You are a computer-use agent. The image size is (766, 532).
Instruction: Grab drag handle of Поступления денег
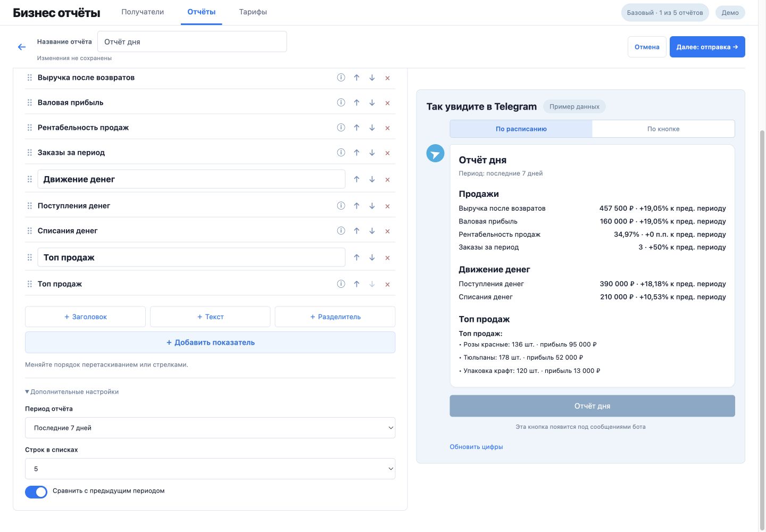pos(30,206)
